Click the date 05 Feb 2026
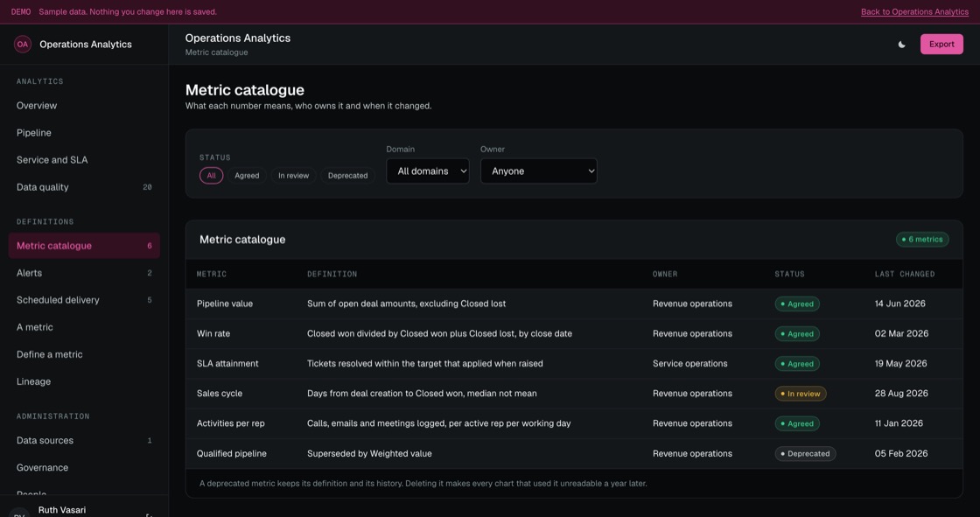The image size is (980, 517). [901, 454]
